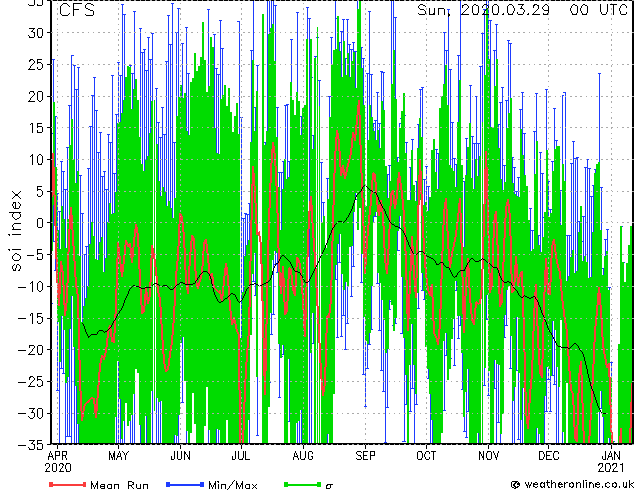The width and height of the screenshot is (634, 490).
Task: Click the DEC month axis label
Action: pyautogui.click(x=549, y=456)
